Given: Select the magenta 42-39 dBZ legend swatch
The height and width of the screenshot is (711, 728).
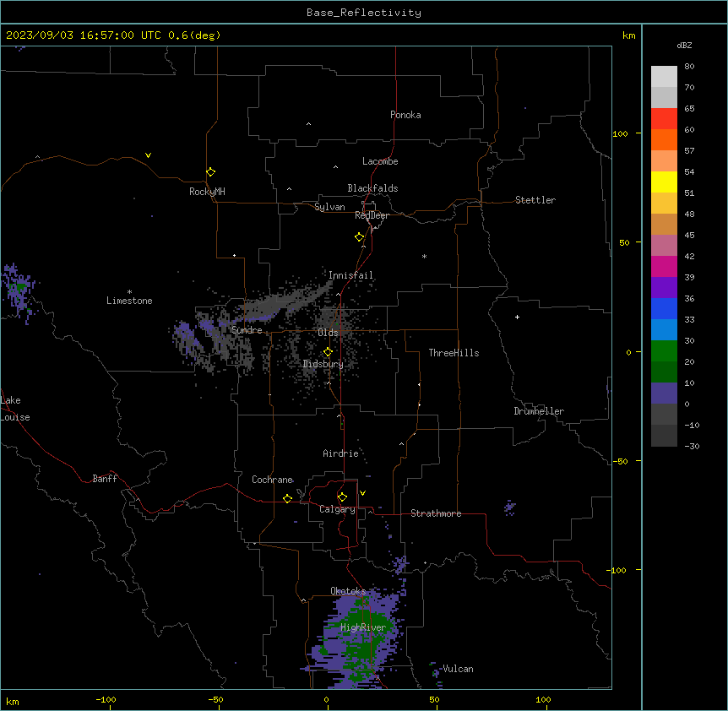Looking at the screenshot, I should pos(664,266).
